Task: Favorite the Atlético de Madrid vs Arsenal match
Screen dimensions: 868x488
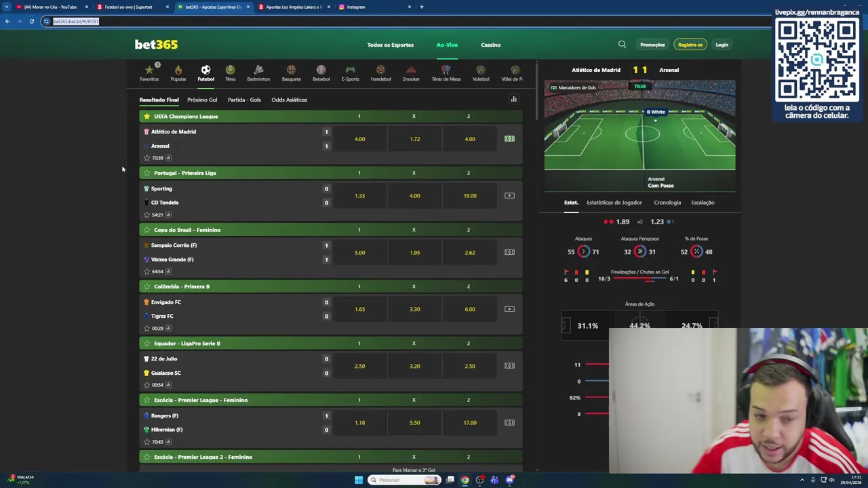Action: coord(146,158)
